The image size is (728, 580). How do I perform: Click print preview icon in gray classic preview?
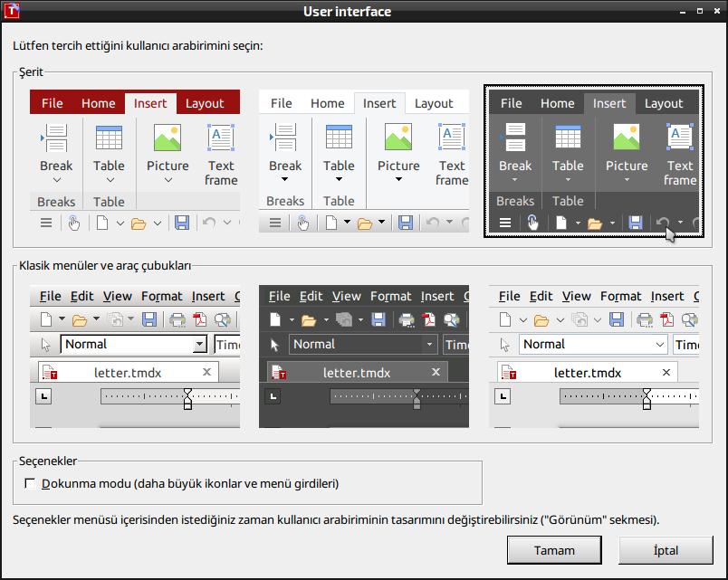223,319
